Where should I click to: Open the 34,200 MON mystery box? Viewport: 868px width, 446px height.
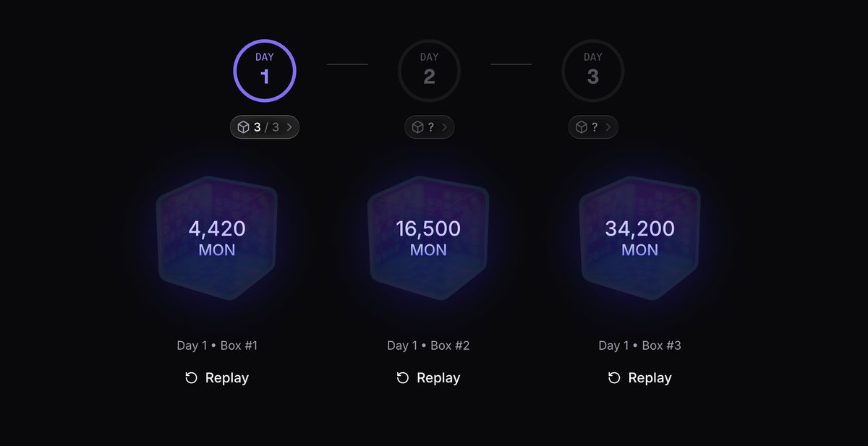click(639, 237)
